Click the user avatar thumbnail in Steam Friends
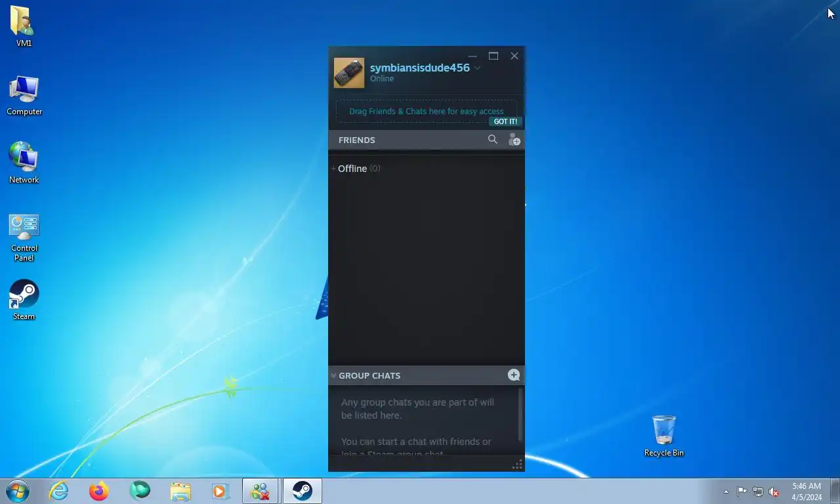 349,73
